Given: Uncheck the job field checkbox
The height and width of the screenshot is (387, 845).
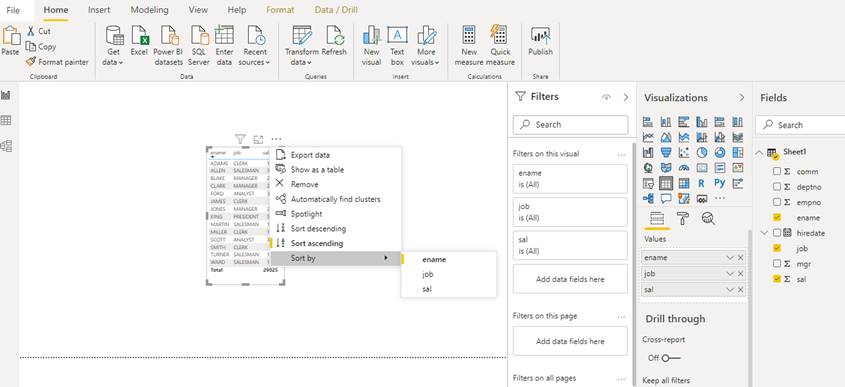Looking at the screenshot, I should coord(777,248).
